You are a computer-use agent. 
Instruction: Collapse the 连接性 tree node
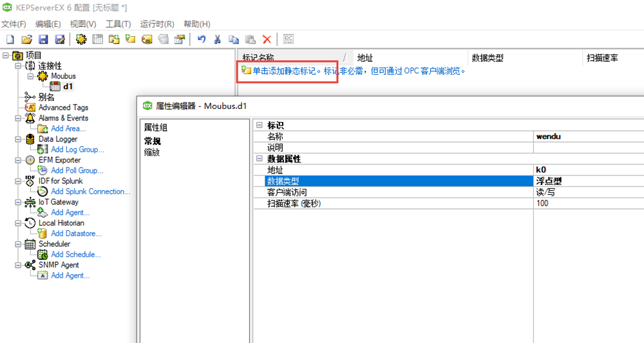tap(18, 66)
